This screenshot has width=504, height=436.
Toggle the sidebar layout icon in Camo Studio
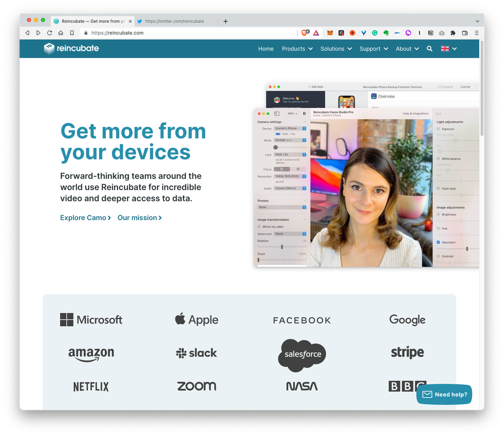(x=276, y=114)
